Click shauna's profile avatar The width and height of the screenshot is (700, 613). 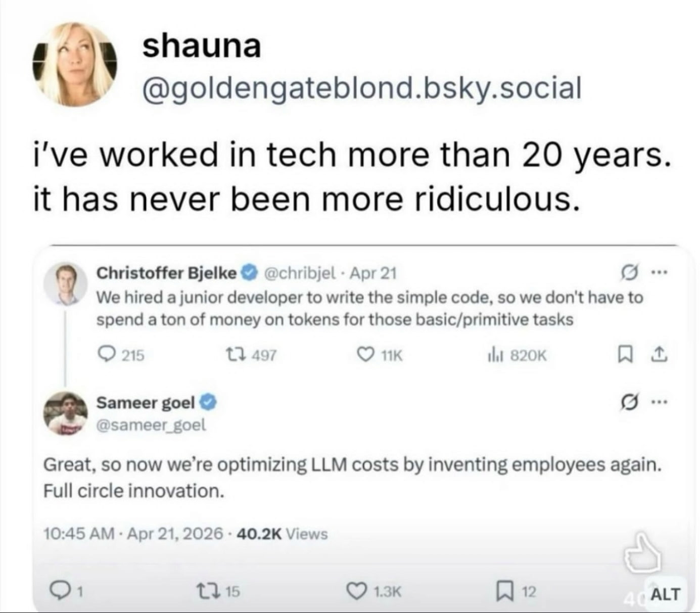point(75,64)
